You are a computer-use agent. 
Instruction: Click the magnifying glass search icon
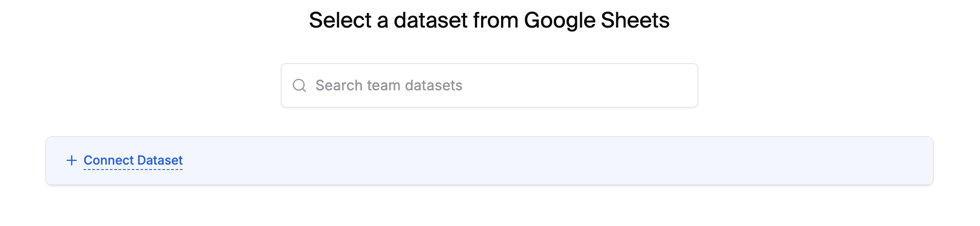click(x=299, y=85)
